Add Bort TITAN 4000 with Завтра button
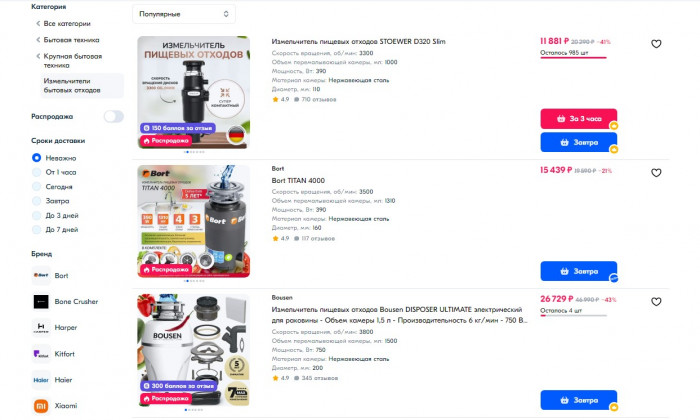The image size is (700, 420). point(579,271)
